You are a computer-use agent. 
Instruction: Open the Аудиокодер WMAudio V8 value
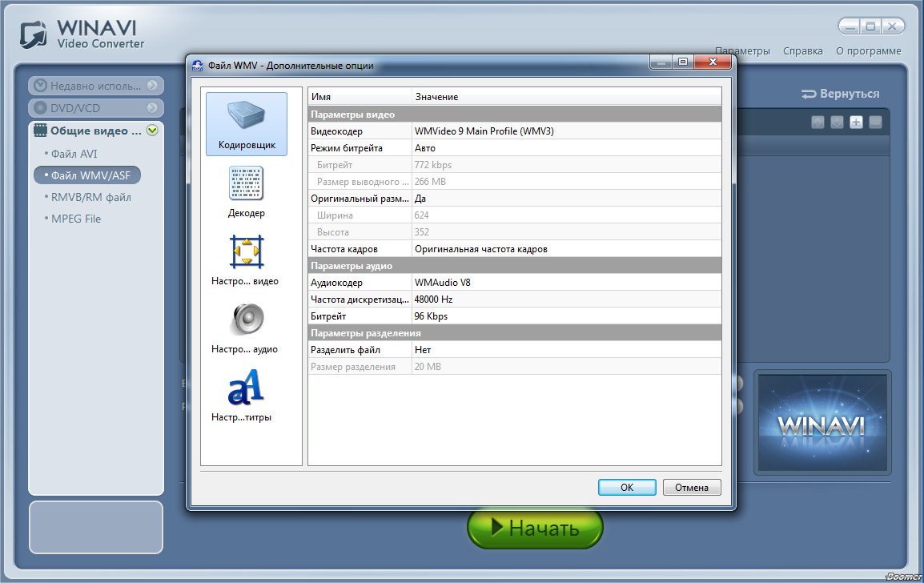click(x=566, y=283)
